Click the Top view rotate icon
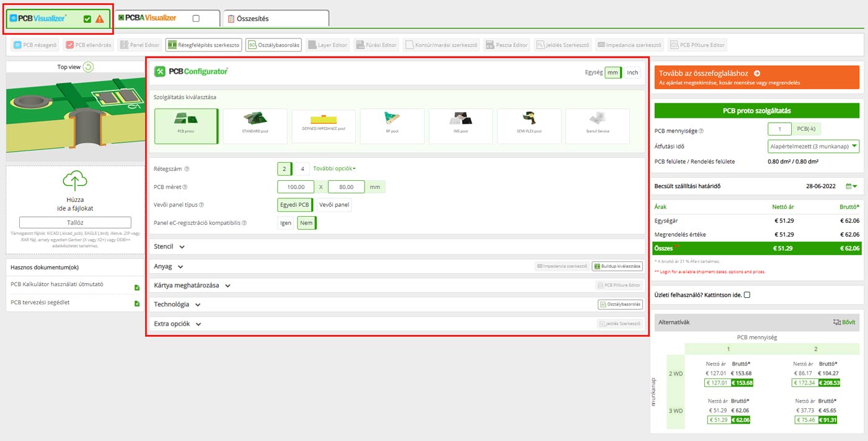The width and height of the screenshot is (868, 441). click(89, 67)
